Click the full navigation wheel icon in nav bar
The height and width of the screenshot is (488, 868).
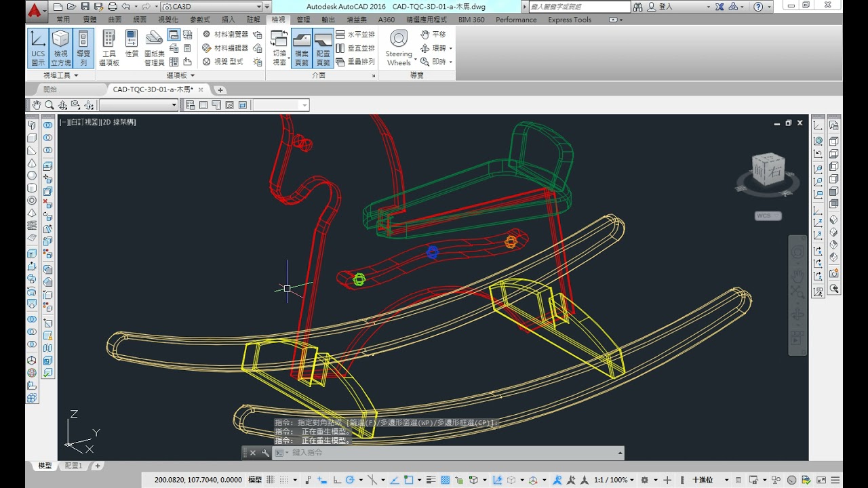click(797, 252)
